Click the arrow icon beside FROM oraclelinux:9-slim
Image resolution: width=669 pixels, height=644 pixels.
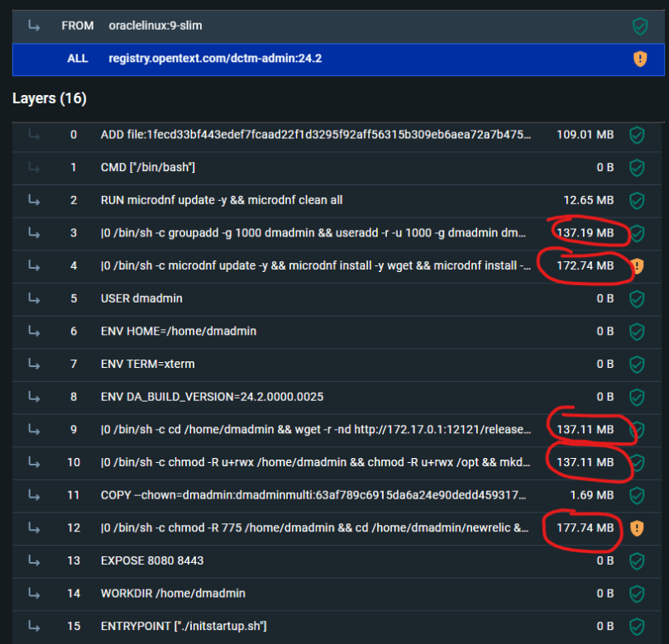pyautogui.click(x=34, y=26)
